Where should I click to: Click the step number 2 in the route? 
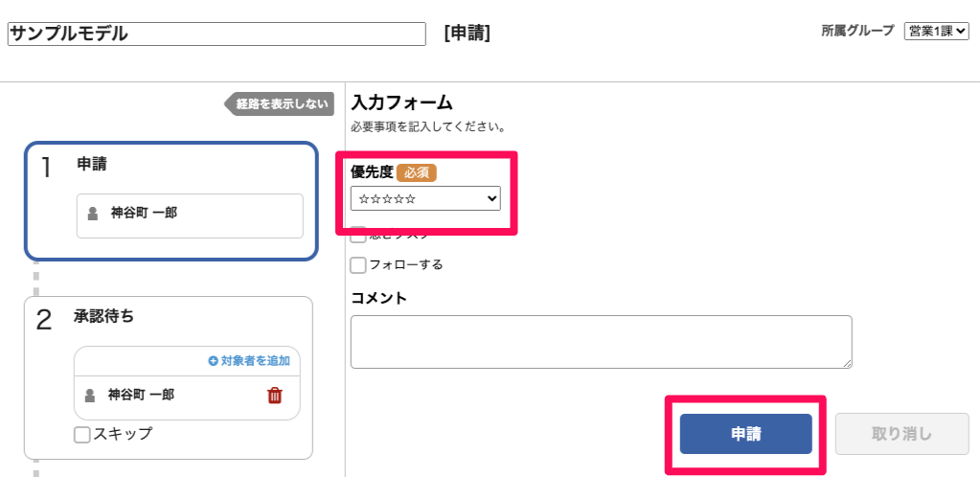(x=44, y=320)
